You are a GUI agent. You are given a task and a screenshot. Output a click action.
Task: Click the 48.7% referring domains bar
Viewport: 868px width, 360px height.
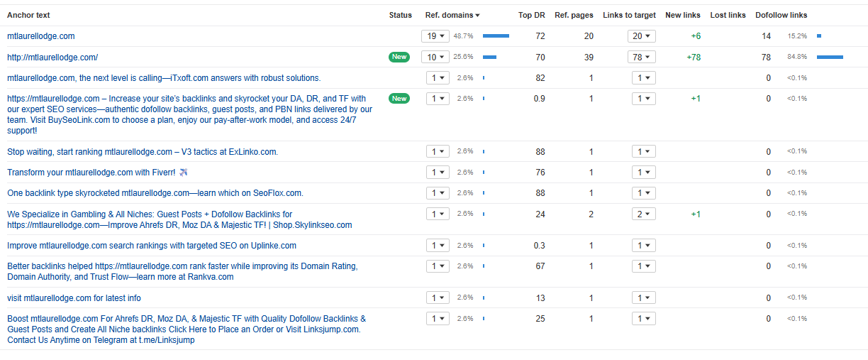[496, 36]
